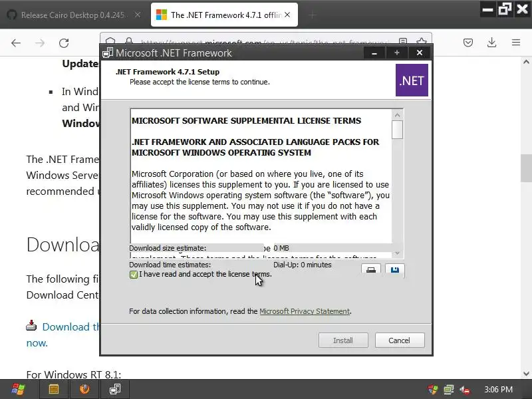The image size is (532, 399).
Task: Maximize the .NET Framework setup dialog
Action: (x=396, y=53)
